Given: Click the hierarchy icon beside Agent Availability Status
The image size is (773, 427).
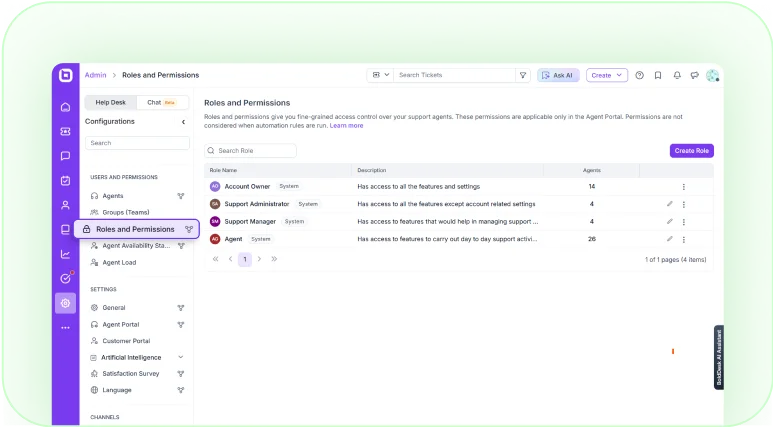Looking at the screenshot, I should [181, 246].
